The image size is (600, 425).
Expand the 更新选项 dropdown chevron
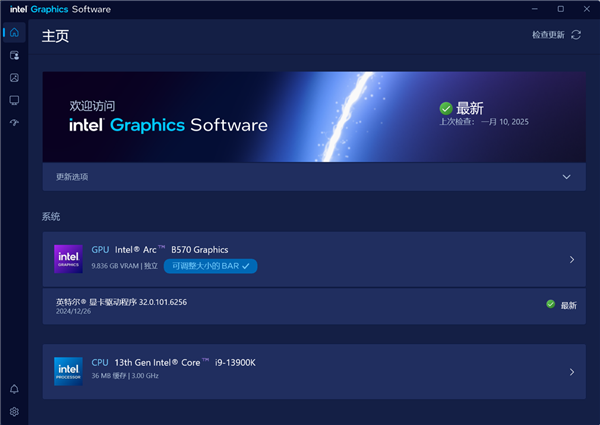[566, 177]
